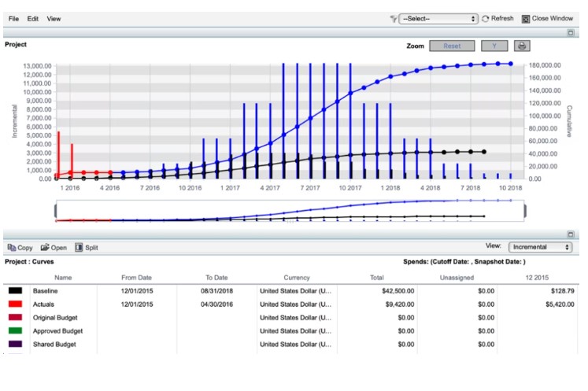Screen dimensions: 588x391
Task: Open the Edit menu
Action: tap(33, 18)
